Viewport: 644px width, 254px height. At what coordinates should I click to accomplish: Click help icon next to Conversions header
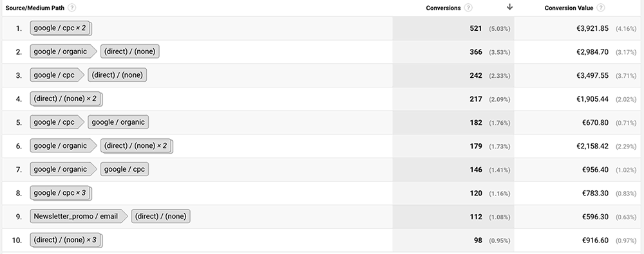point(468,8)
